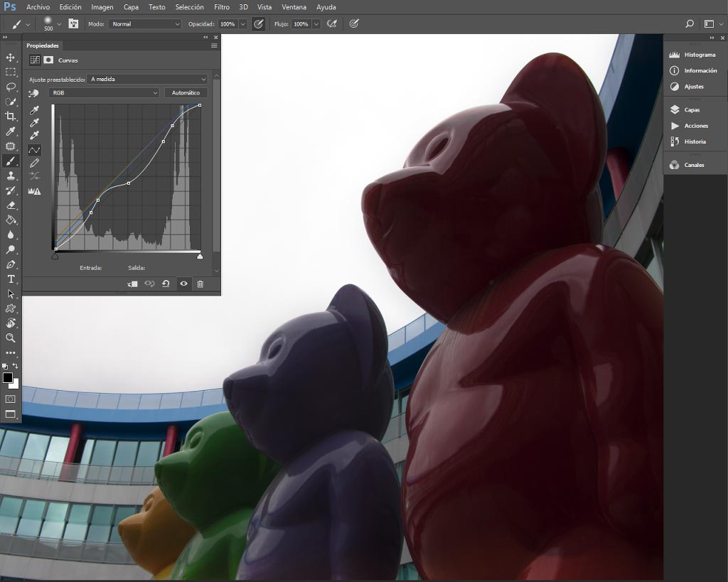Open the Opacidad slider dropdown arrow

click(242, 24)
